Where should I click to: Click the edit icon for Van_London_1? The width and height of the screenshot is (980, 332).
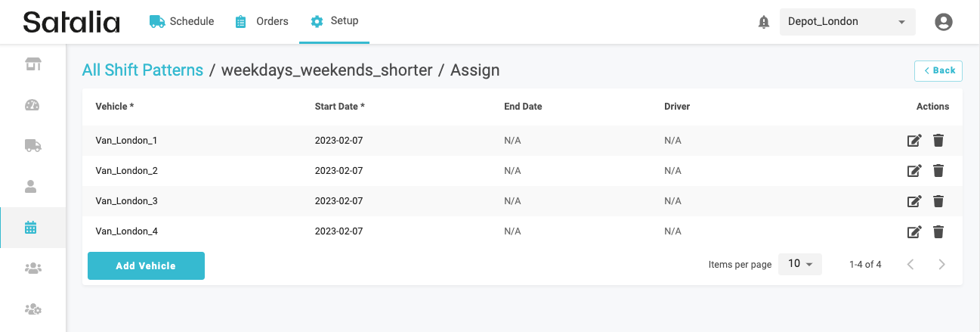pyautogui.click(x=914, y=141)
